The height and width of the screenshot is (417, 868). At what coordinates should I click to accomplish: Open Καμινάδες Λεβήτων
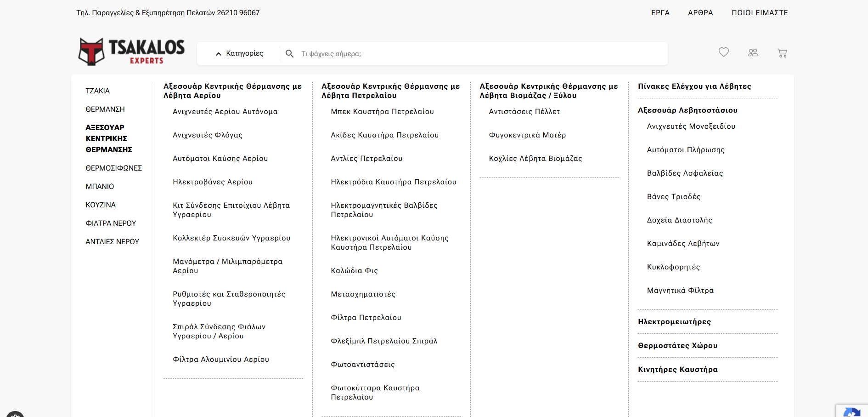pos(683,244)
